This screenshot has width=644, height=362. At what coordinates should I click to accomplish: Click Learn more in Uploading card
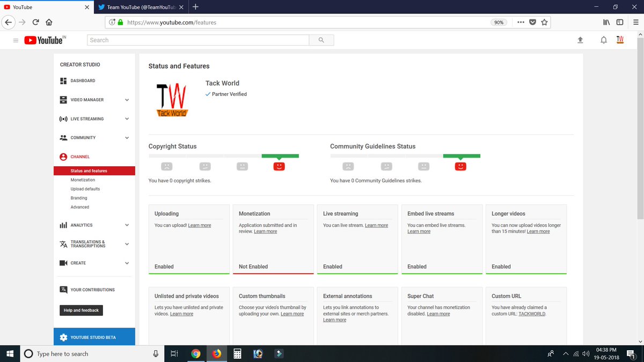click(200, 226)
